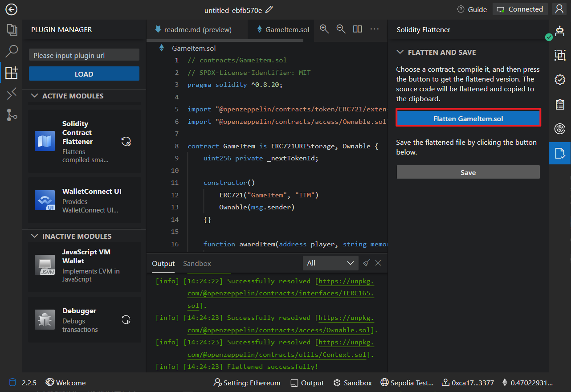
Task: Click the zoom out magnifier icon
Action: (x=341, y=29)
